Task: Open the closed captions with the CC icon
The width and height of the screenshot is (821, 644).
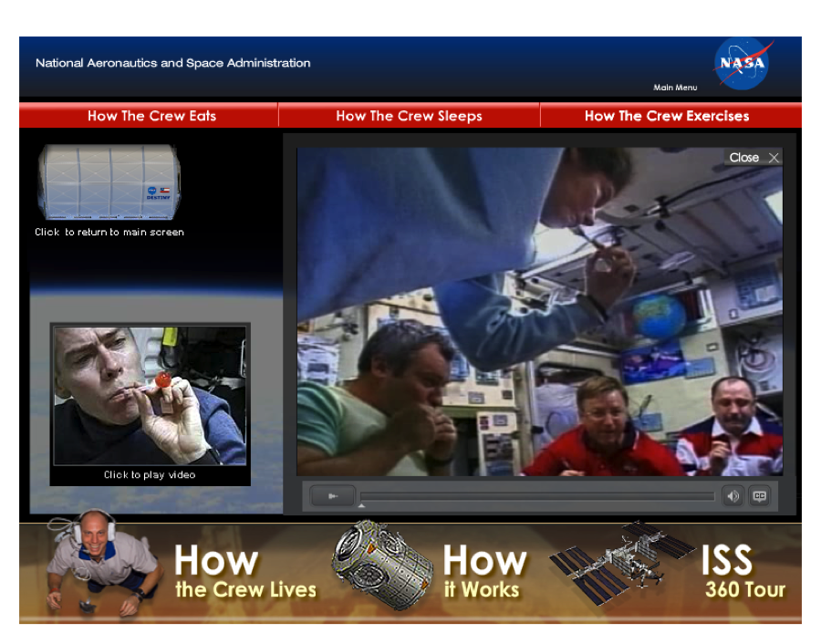Action: pos(760,495)
